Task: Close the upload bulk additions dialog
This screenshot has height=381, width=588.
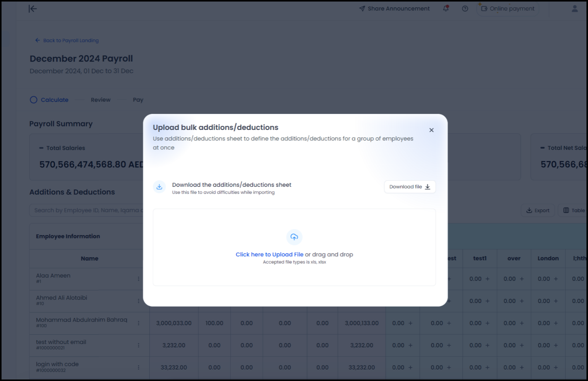Action: [431, 130]
